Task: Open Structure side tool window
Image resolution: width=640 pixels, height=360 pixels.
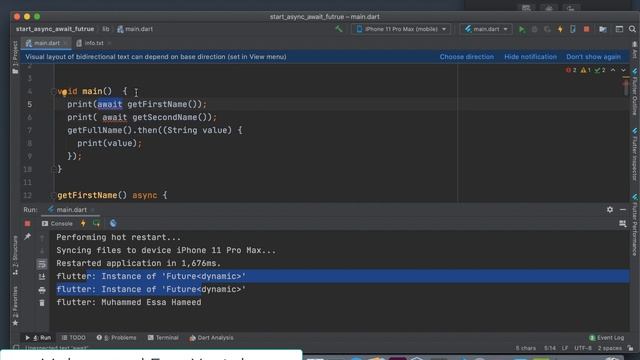Action: (15, 255)
